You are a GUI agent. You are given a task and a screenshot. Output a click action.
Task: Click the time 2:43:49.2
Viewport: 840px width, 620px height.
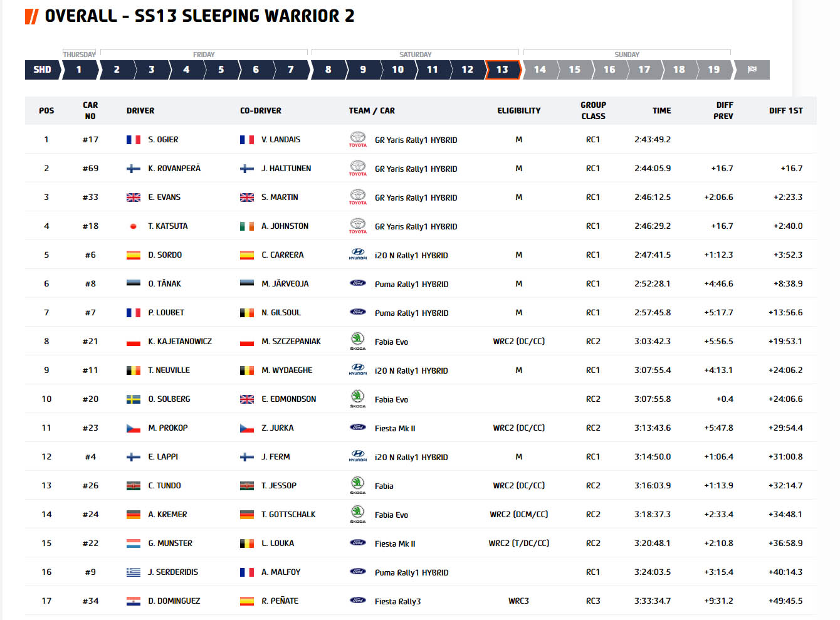click(653, 140)
